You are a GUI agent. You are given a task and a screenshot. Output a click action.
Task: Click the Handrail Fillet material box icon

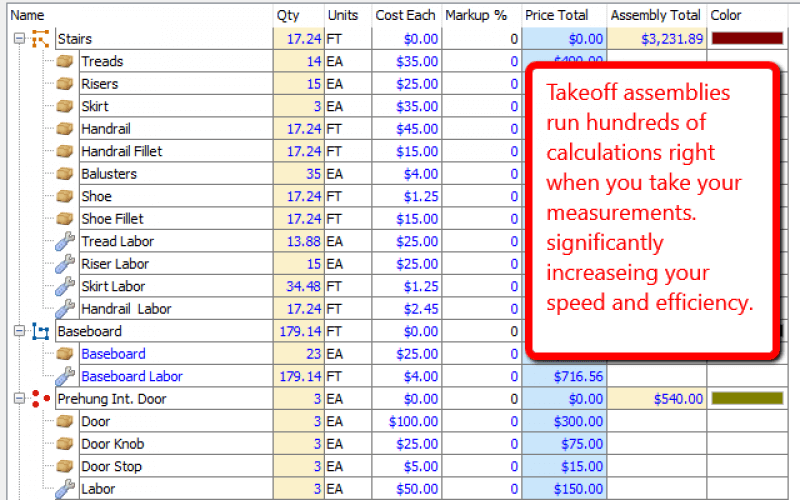64,151
